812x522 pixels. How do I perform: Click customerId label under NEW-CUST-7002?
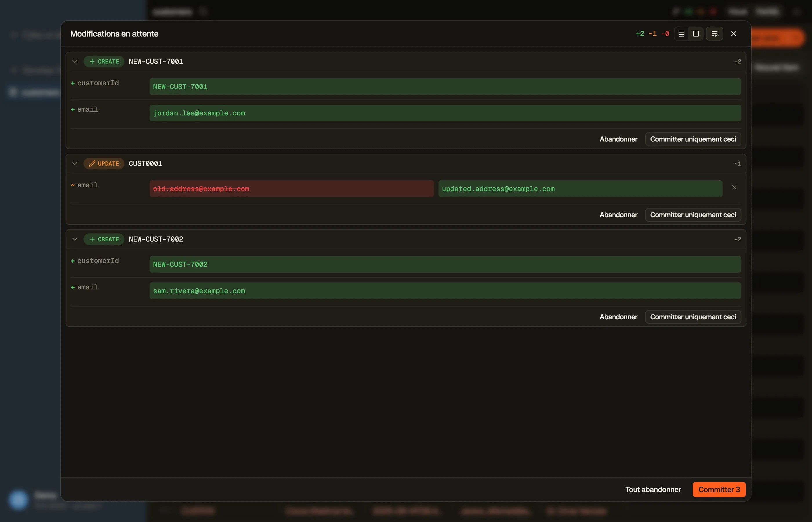pyautogui.click(x=98, y=261)
